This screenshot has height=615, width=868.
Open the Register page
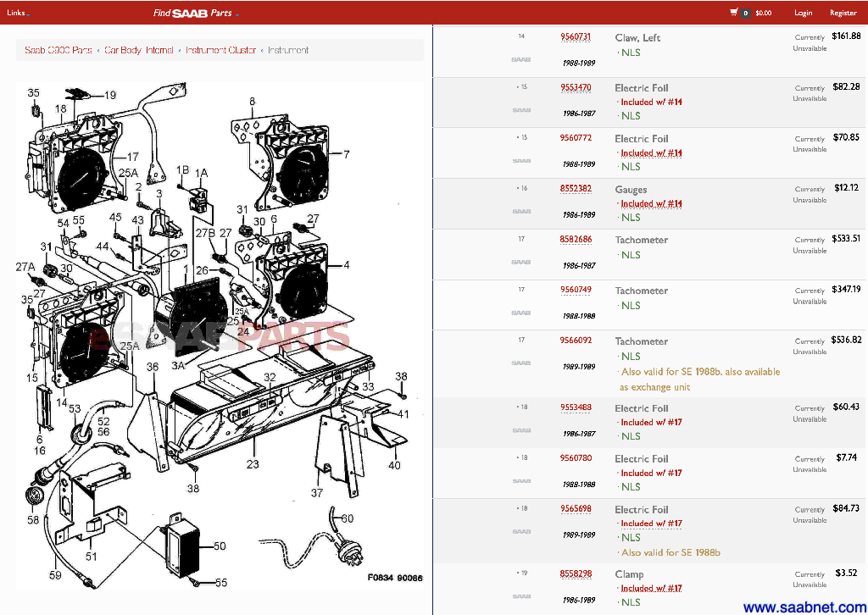[x=843, y=13]
